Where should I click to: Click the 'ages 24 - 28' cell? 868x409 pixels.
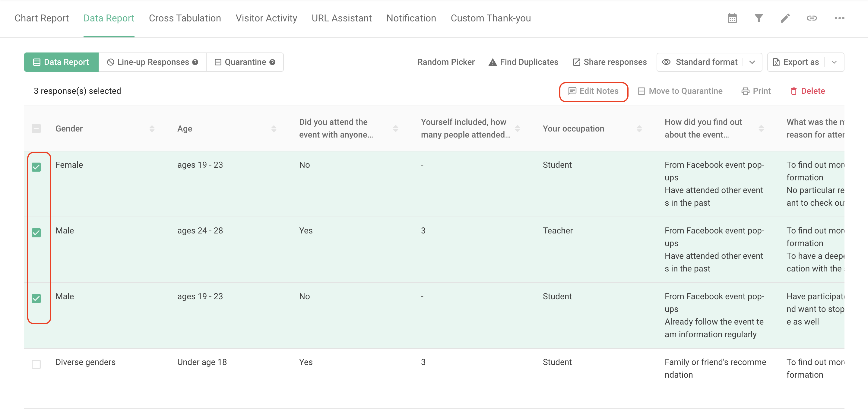[x=200, y=231]
